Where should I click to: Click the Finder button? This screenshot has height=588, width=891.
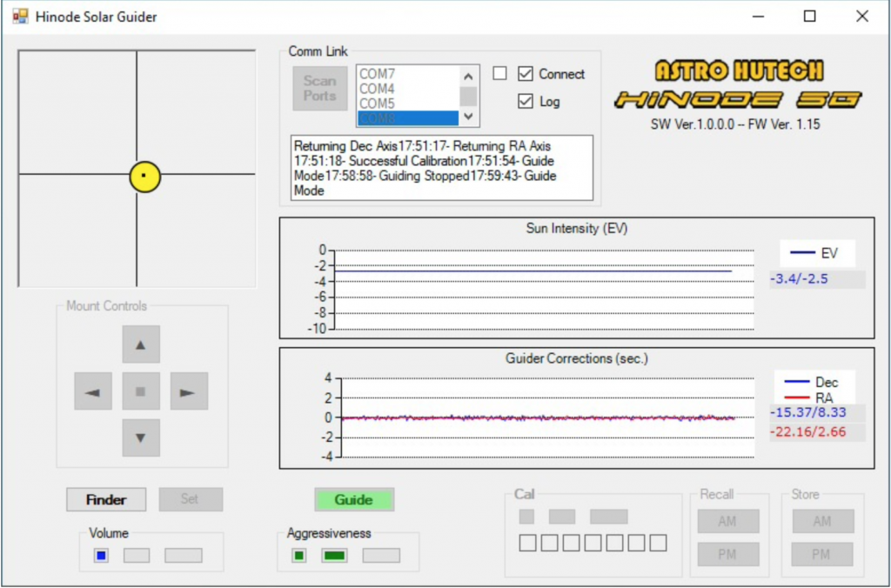[105, 499]
